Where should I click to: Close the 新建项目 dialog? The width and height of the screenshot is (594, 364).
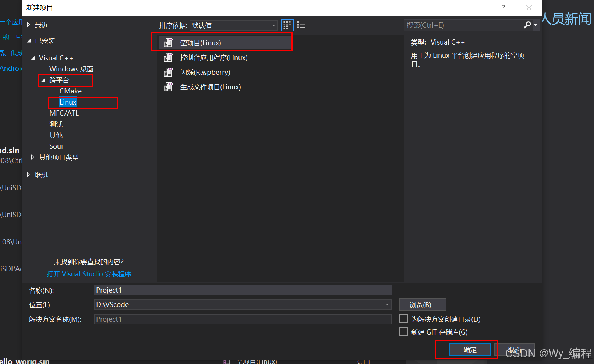coord(529,8)
